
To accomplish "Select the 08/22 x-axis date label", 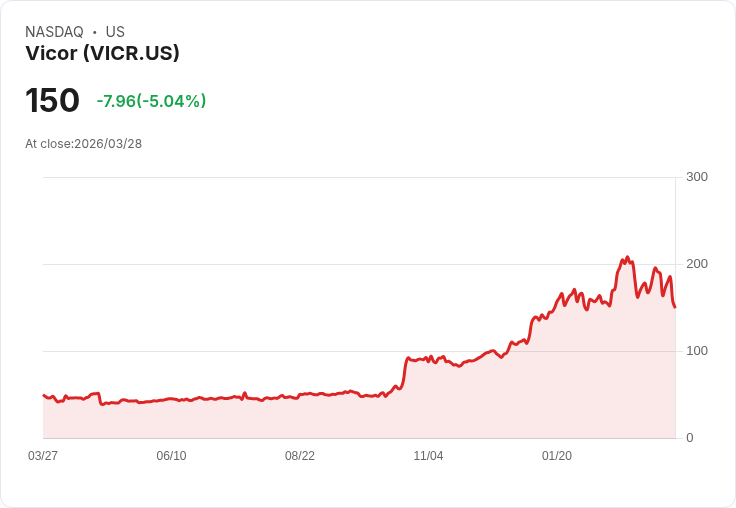I will [x=300, y=456].
